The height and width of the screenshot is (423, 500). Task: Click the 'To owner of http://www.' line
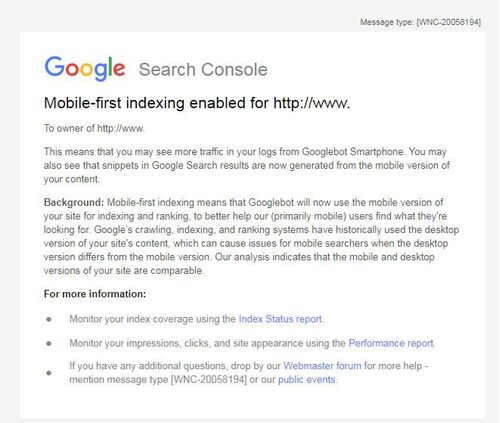click(94, 128)
